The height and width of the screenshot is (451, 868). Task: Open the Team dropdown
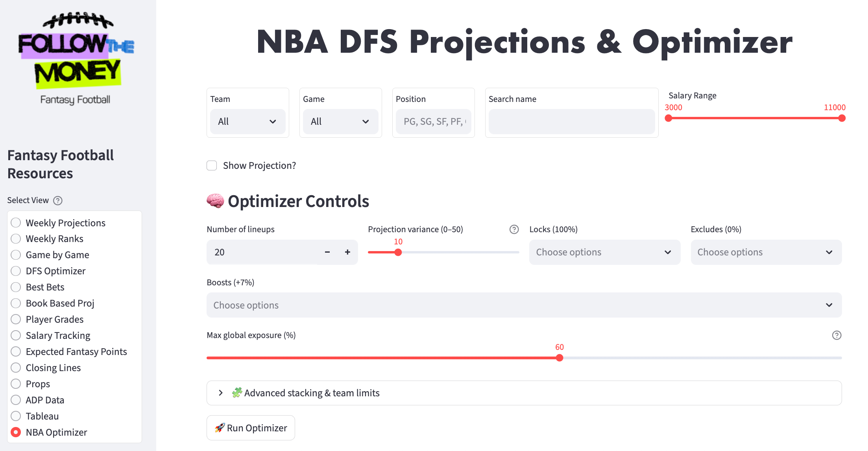[247, 122]
